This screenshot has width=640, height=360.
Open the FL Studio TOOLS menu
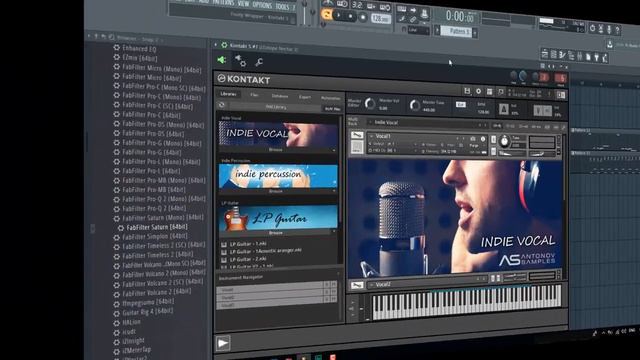(x=282, y=6)
